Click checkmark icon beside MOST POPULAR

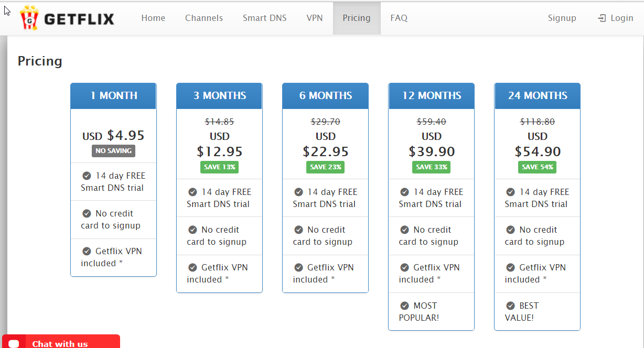point(404,306)
